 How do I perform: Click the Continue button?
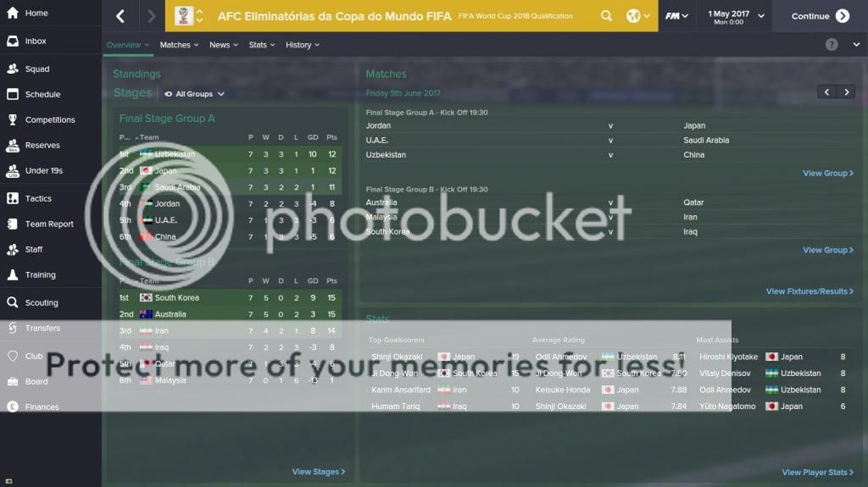[820, 16]
